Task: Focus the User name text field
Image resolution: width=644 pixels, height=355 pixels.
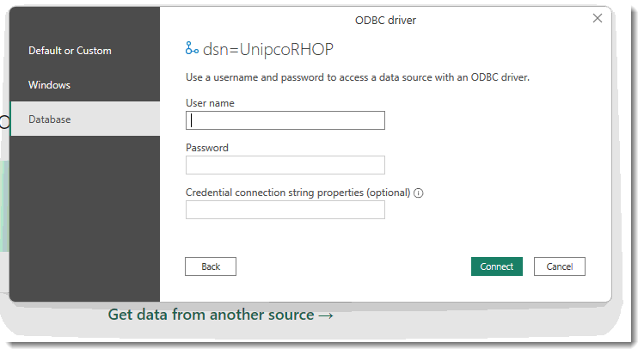Action: coord(285,120)
